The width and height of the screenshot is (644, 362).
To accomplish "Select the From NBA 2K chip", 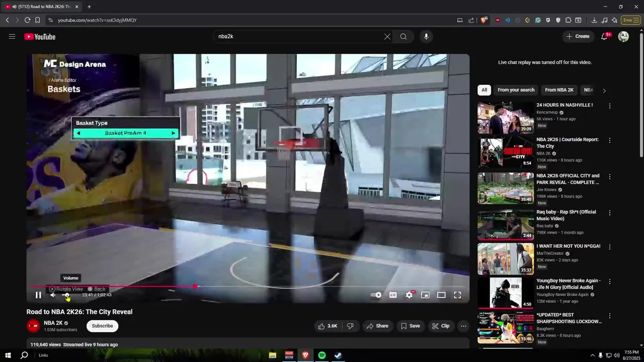I will [x=559, y=90].
